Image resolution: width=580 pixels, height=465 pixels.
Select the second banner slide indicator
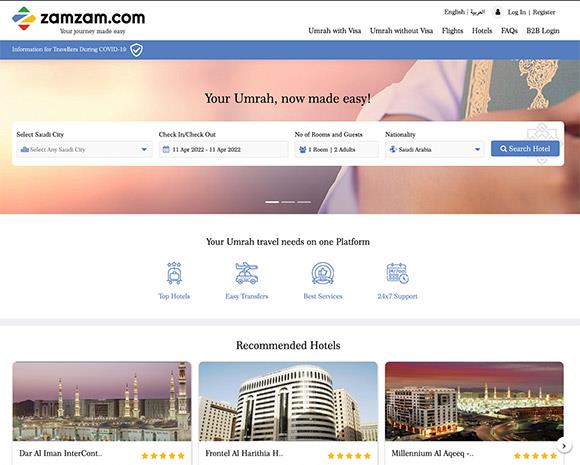288,202
